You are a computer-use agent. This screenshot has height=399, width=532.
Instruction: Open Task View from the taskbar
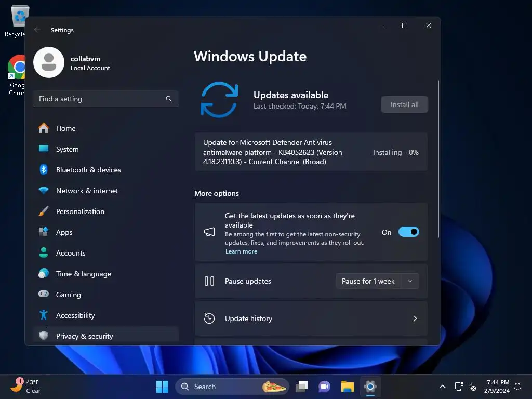click(x=302, y=387)
